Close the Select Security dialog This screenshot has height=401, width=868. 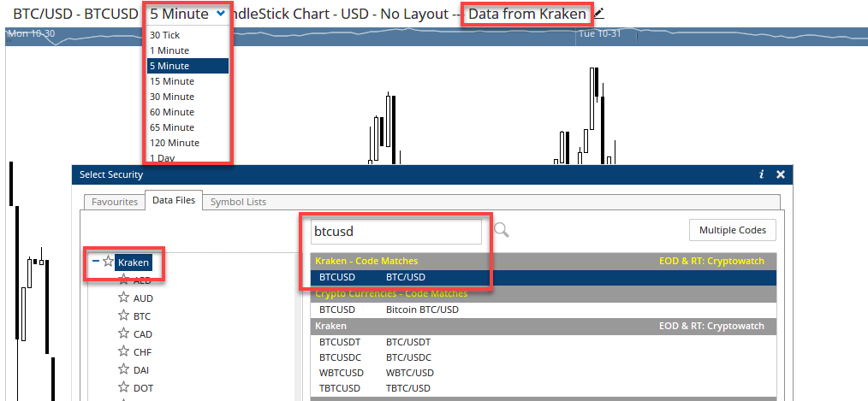pos(781,174)
